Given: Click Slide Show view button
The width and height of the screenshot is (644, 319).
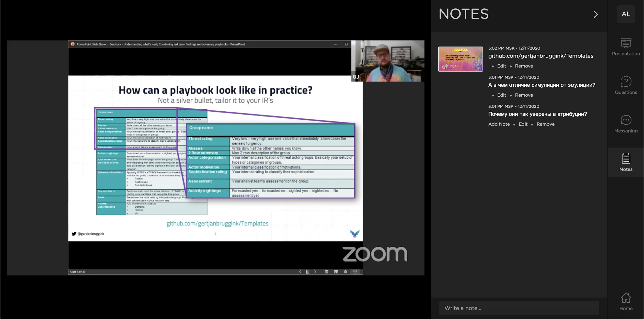Looking at the screenshot, I should point(355,272).
